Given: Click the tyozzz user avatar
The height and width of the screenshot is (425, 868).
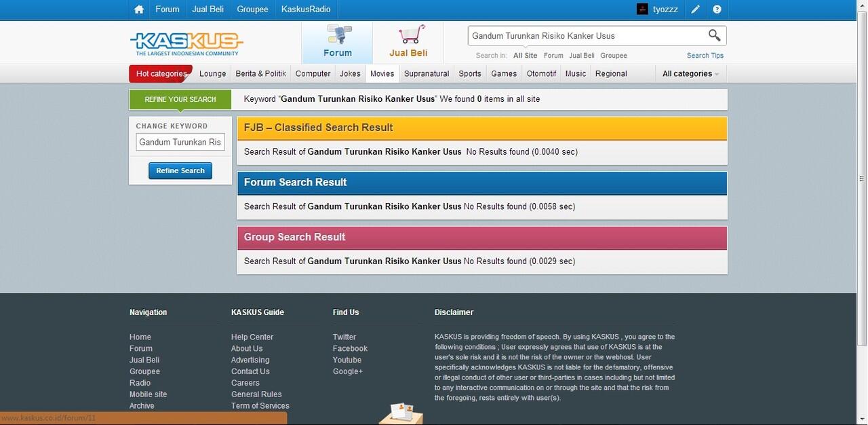Looking at the screenshot, I should click(642, 10).
